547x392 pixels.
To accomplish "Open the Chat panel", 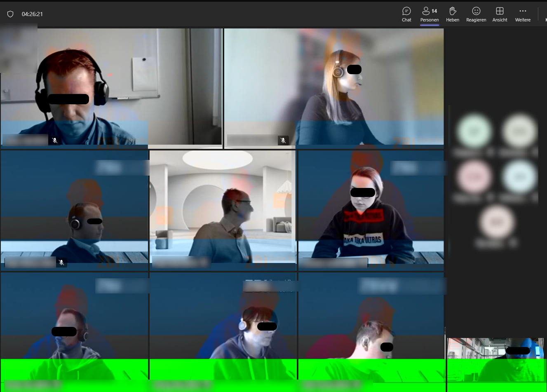I will 406,14.
